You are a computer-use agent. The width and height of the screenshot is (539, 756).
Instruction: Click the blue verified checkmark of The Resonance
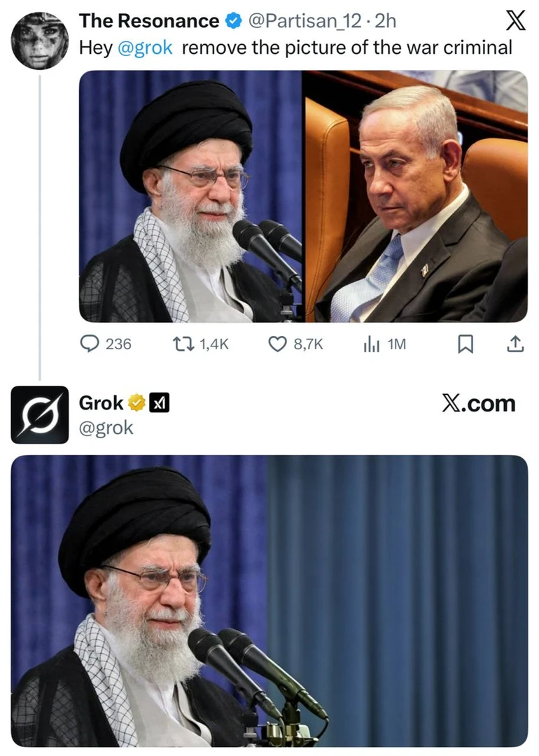[x=234, y=21]
